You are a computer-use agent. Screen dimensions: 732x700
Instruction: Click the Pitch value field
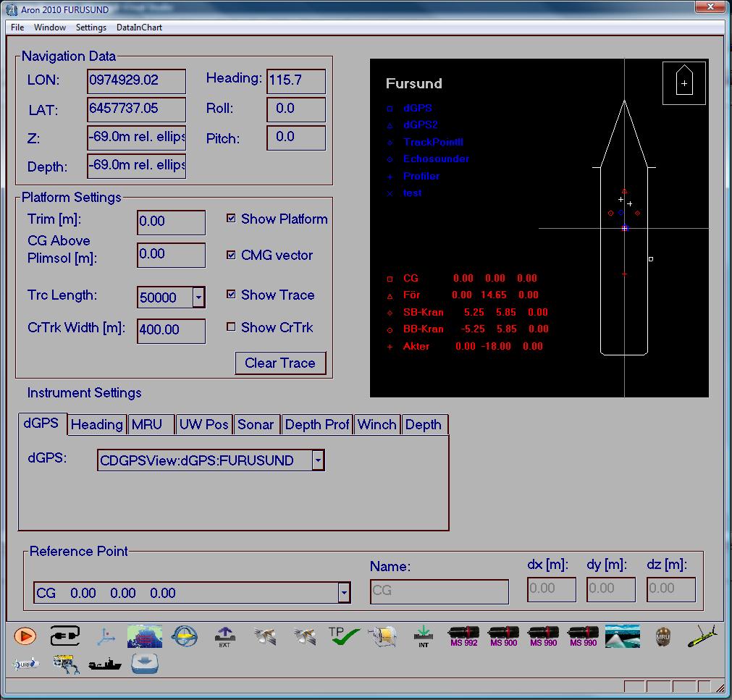click(x=296, y=138)
